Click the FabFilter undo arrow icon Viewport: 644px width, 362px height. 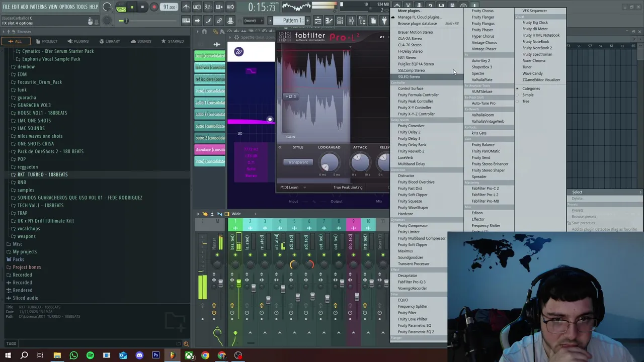coord(382,37)
